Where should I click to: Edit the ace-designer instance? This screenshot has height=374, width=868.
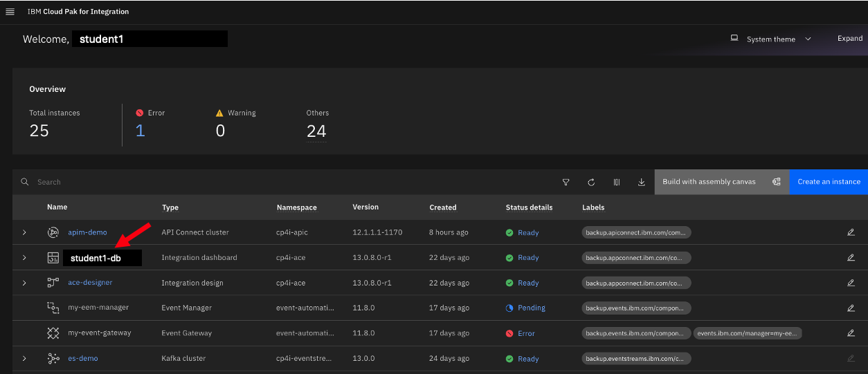pos(851,283)
